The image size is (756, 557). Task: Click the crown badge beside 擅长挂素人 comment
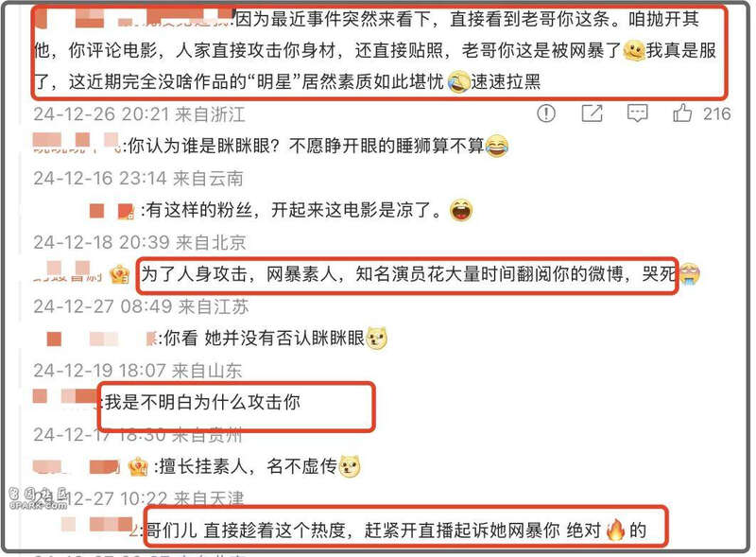click(138, 466)
